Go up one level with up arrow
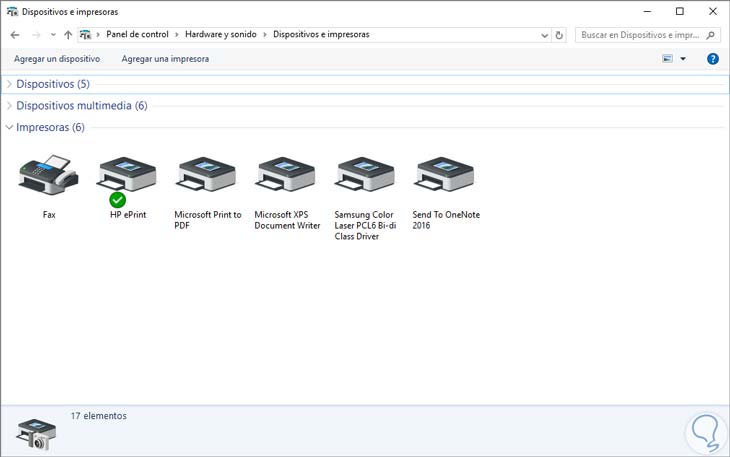The image size is (730, 457). [68, 35]
